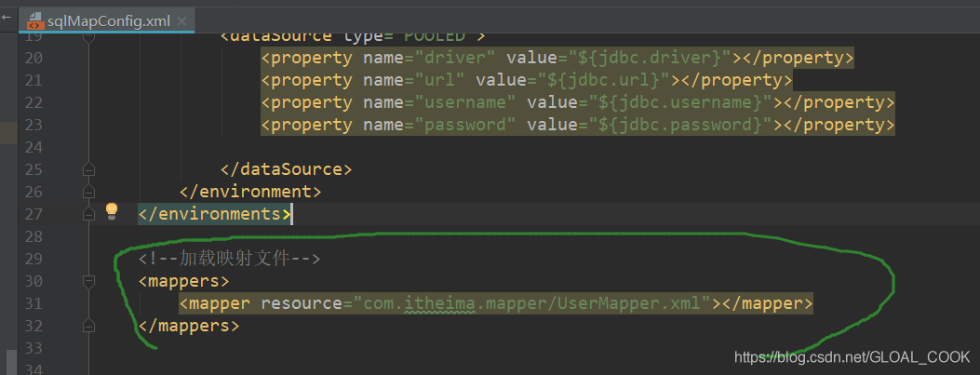Click gutter line number 23

point(34,125)
